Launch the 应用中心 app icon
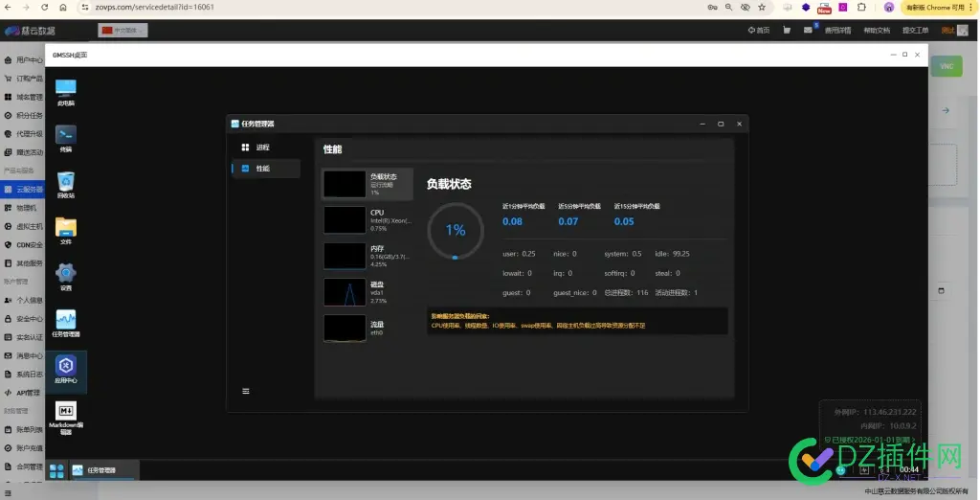The height and width of the screenshot is (500, 980). tap(66, 370)
